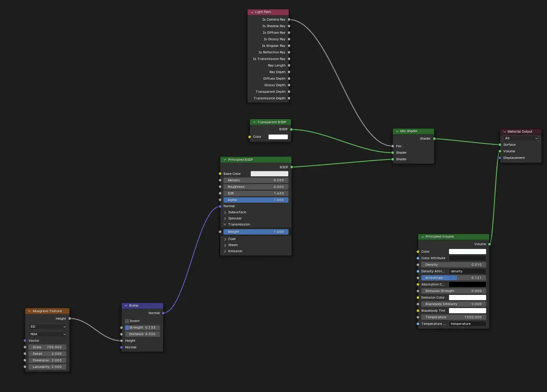The height and width of the screenshot is (392, 547).
Task: Collapse the Light Path node header arrow
Action: coord(251,12)
